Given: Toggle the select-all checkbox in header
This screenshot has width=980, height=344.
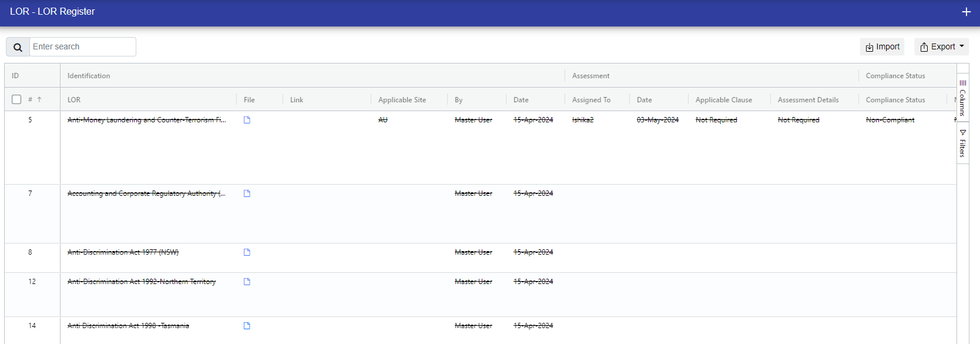Looking at the screenshot, I should (x=16, y=100).
